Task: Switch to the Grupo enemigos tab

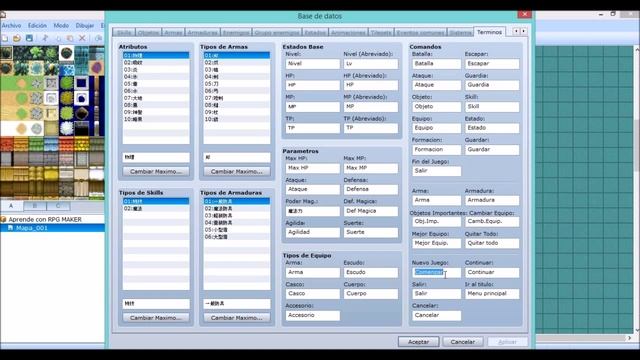Action: 277,33
